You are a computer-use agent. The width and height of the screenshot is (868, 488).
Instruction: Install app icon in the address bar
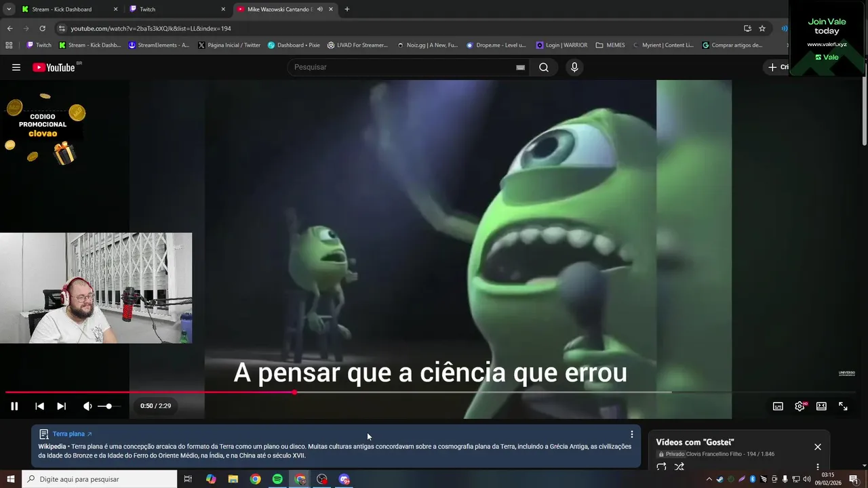pos(747,28)
